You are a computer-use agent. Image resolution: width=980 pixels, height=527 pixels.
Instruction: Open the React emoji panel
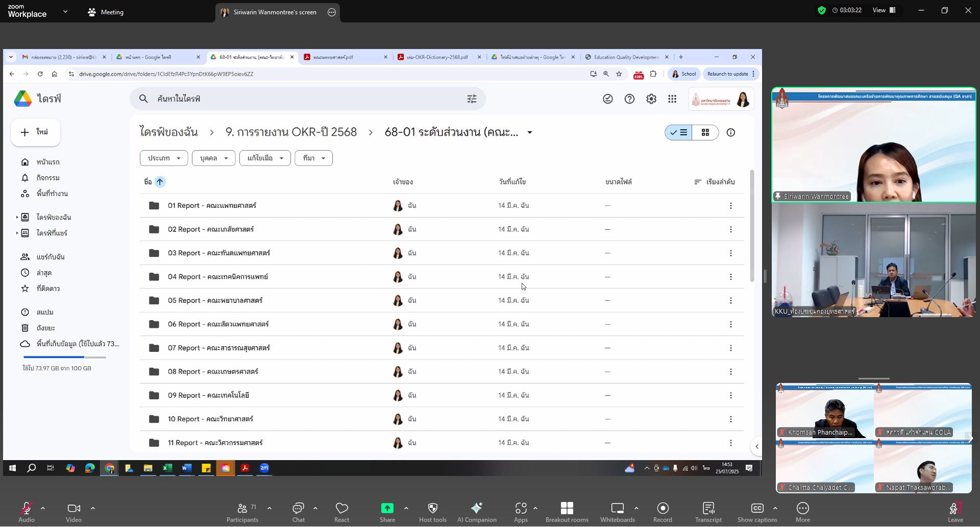(x=341, y=512)
